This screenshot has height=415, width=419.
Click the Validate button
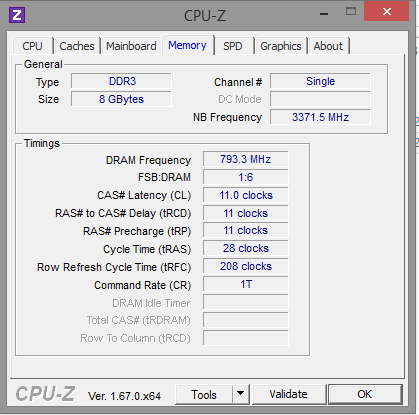tap(289, 394)
